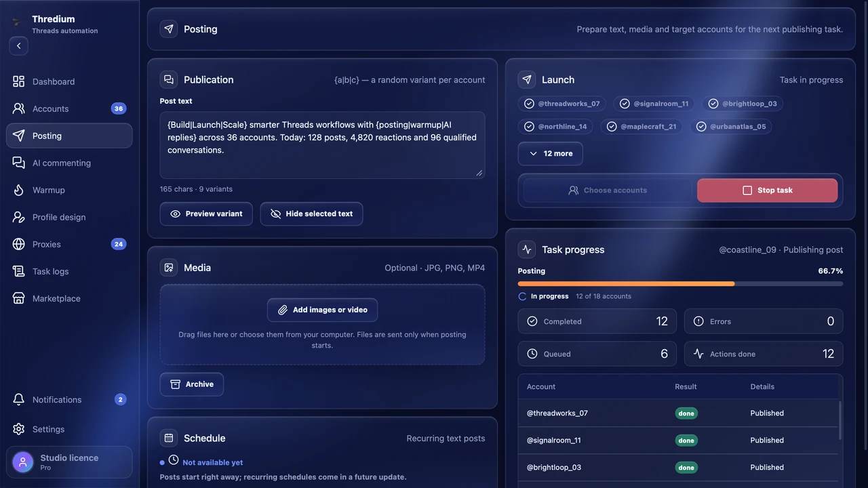This screenshot has height=488, width=868.
Task: Click Preview variant button
Action: click(x=206, y=213)
